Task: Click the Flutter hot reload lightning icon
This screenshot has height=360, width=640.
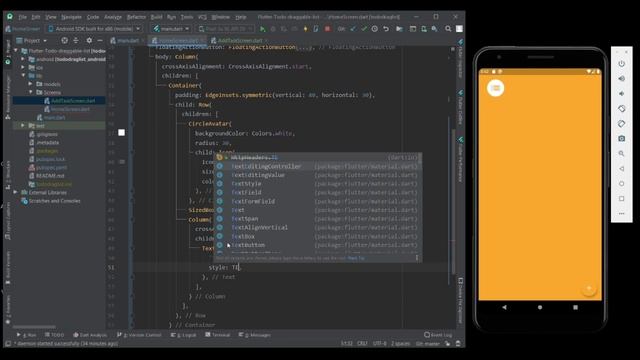Action: (x=305, y=29)
